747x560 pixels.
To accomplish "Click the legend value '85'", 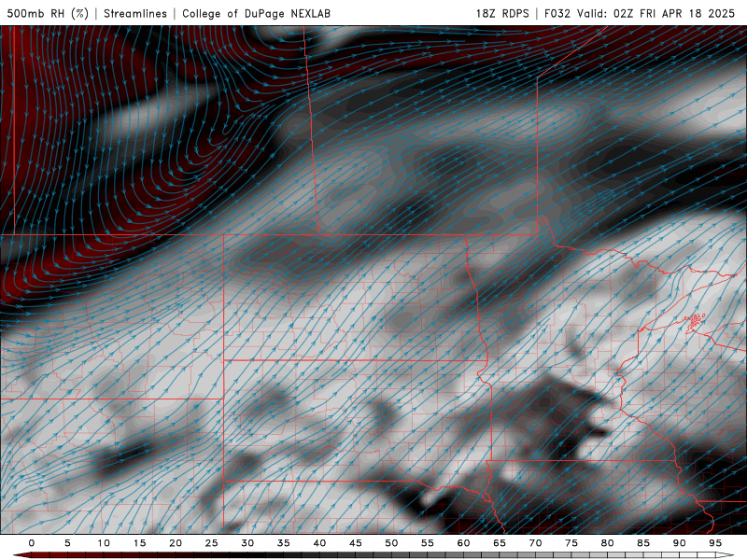I will click(x=643, y=543).
